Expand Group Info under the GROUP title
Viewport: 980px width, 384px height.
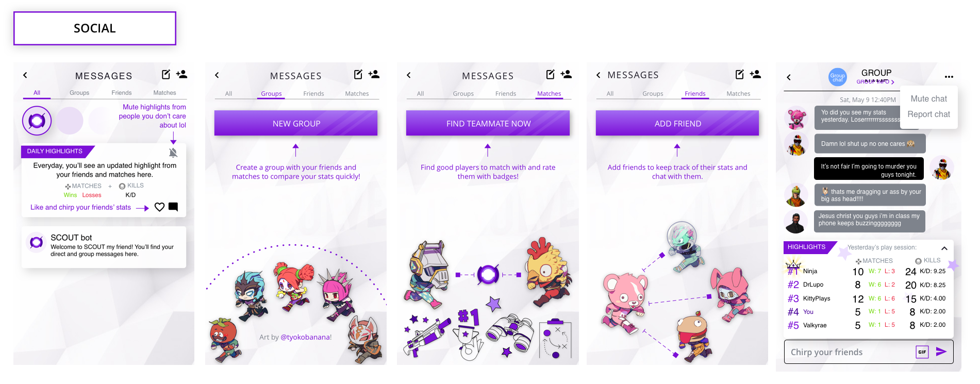pyautogui.click(x=875, y=81)
